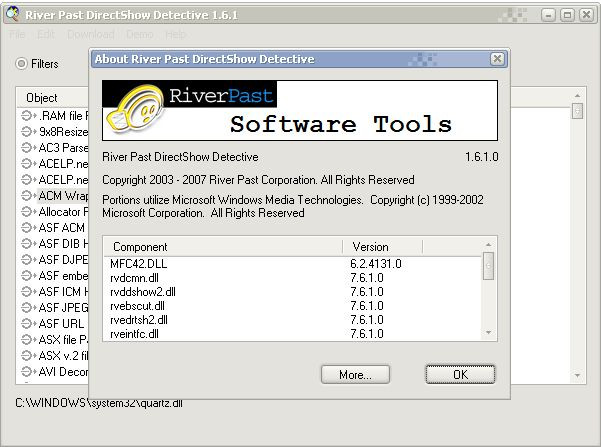
Task: Click the filter icon beside ASF ICM
Action: (x=28, y=292)
